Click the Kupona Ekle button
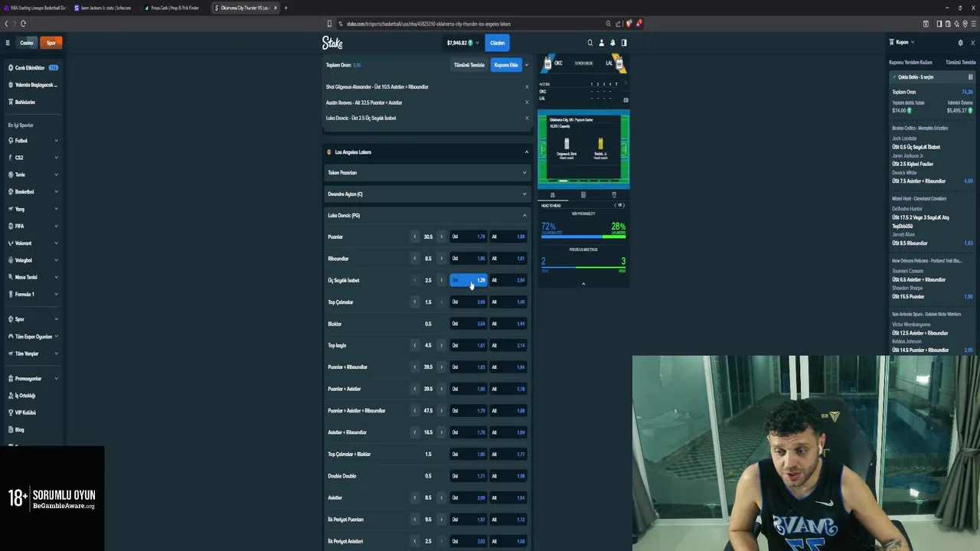This screenshot has height=551, width=980. click(x=506, y=65)
